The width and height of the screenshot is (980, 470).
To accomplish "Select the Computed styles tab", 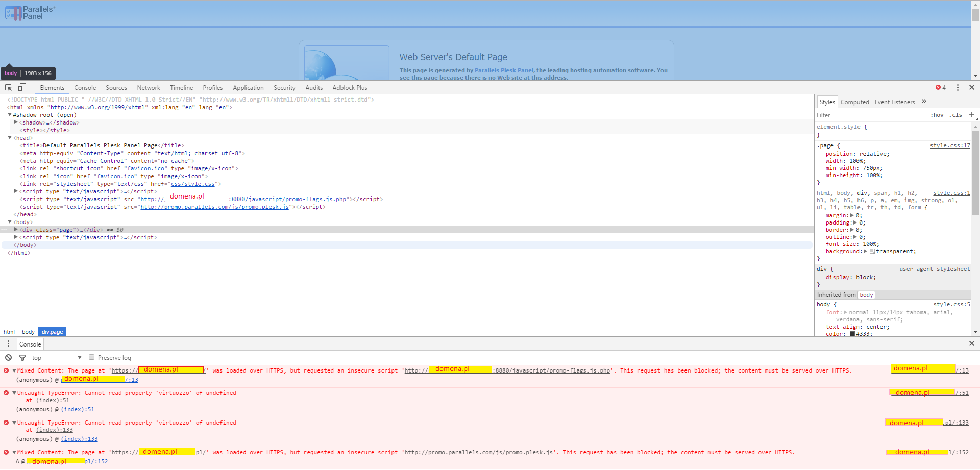I will [854, 102].
